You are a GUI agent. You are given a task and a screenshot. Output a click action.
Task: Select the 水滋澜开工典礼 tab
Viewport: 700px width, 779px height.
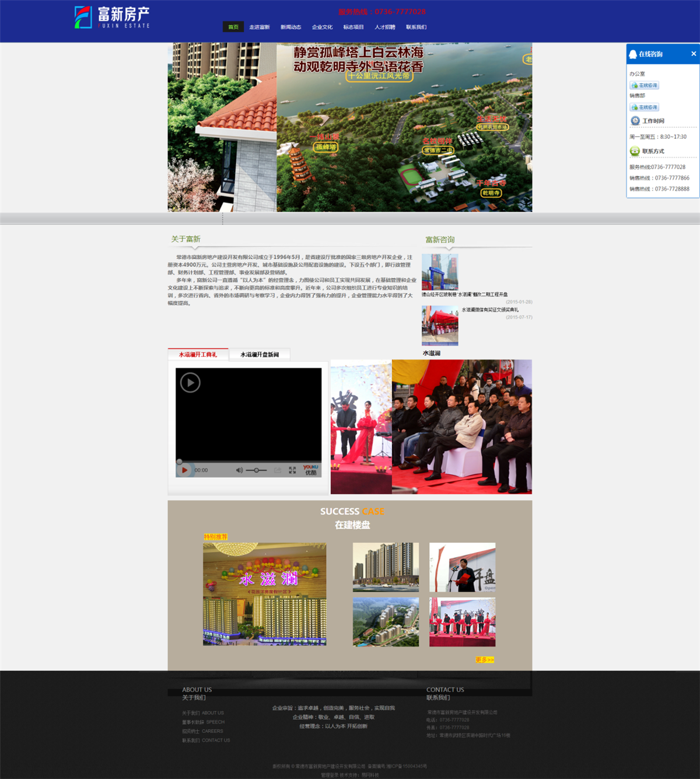198,355
